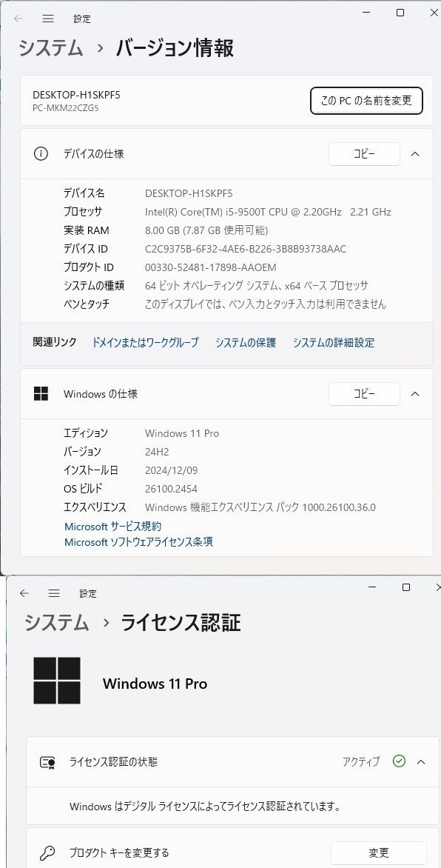Go back in the Activation settings window

tap(24, 593)
